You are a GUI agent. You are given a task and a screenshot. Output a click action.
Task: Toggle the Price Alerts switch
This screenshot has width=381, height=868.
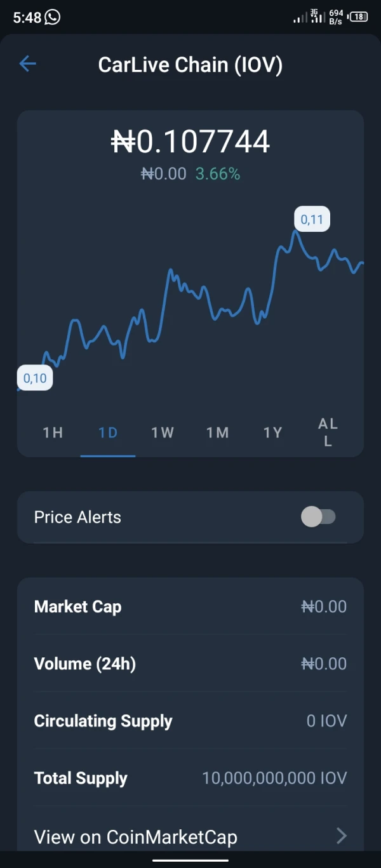click(x=318, y=517)
